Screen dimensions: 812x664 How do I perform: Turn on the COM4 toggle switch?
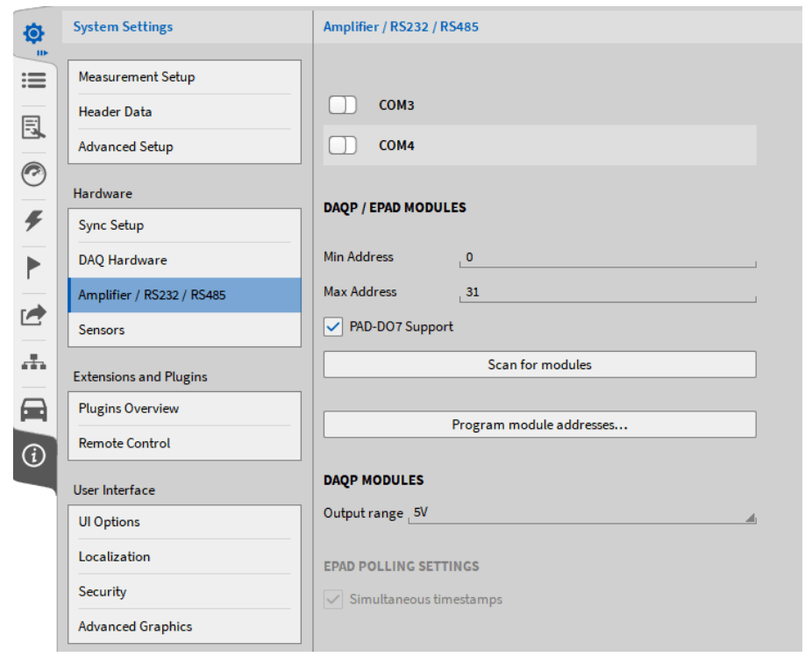[343, 146]
